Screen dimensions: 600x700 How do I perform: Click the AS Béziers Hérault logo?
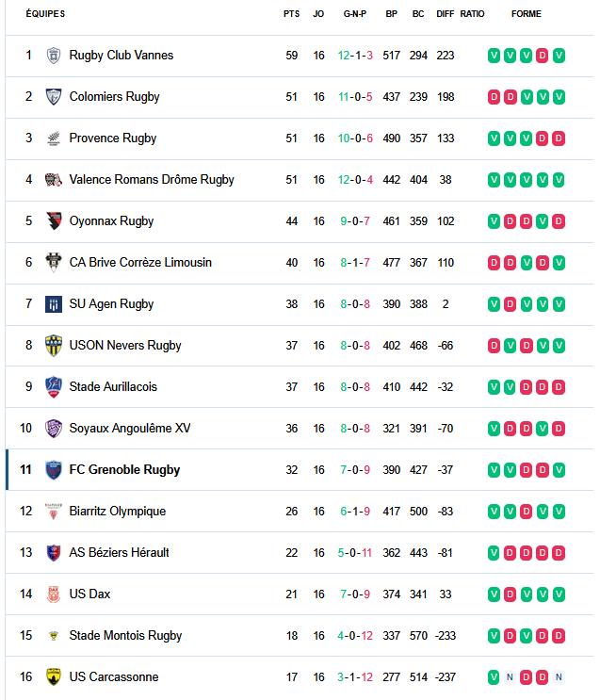pos(54,553)
